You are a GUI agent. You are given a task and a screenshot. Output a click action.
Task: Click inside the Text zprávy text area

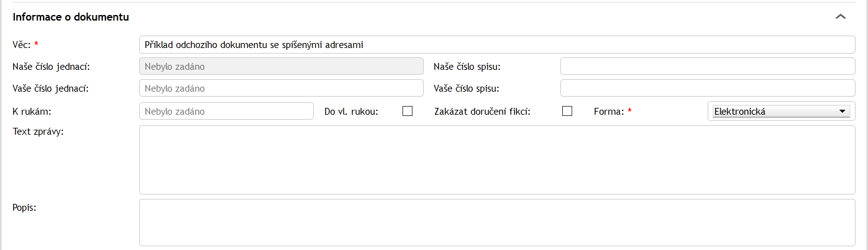click(x=497, y=160)
